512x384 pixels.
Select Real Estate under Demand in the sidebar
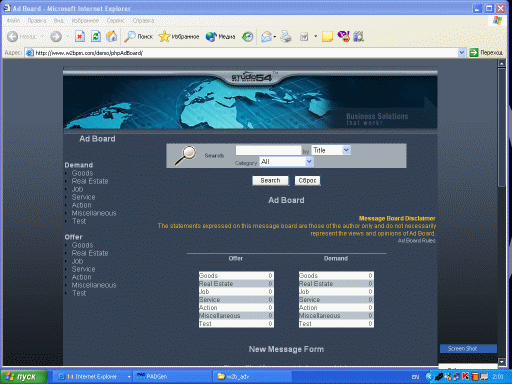point(90,181)
